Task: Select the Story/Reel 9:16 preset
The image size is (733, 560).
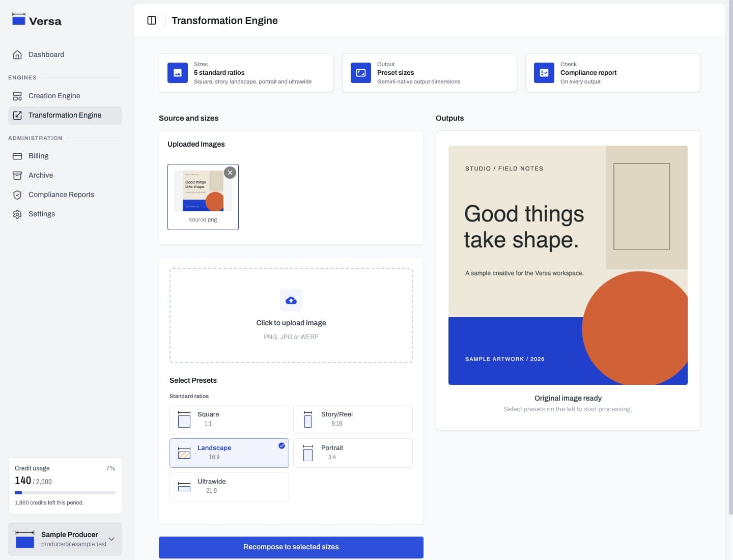Action: pyautogui.click(x=353, y=419)
